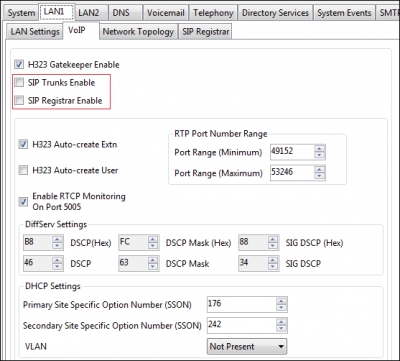Viewport: 400px width, 361px height.
Task: Select the LAN1 tab
Action: (57, 12)
